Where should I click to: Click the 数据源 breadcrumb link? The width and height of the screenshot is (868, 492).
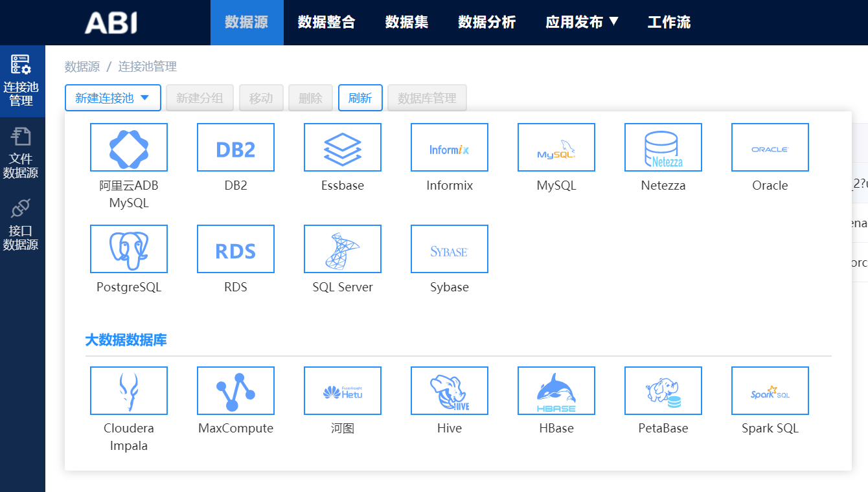[82, 67]
